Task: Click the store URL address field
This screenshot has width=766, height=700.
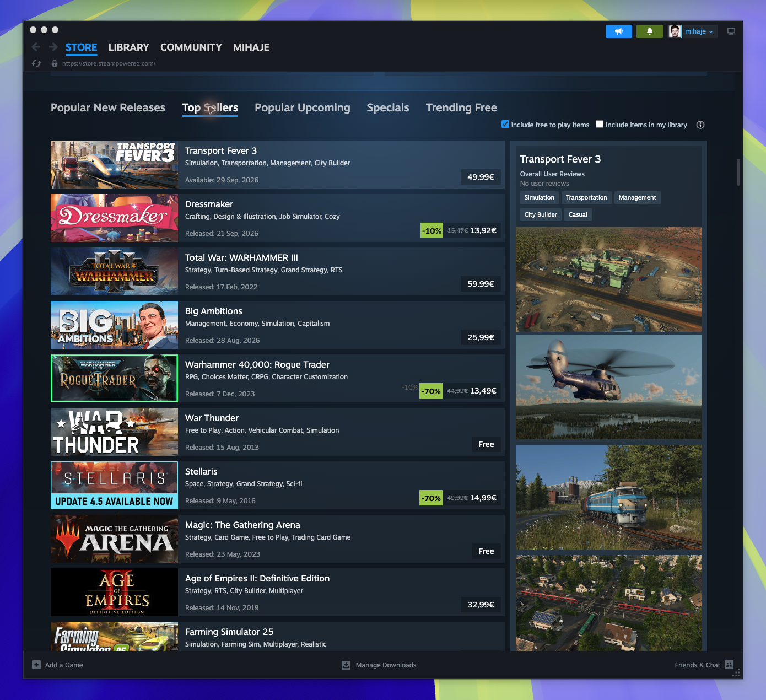Action: point(109,63)
